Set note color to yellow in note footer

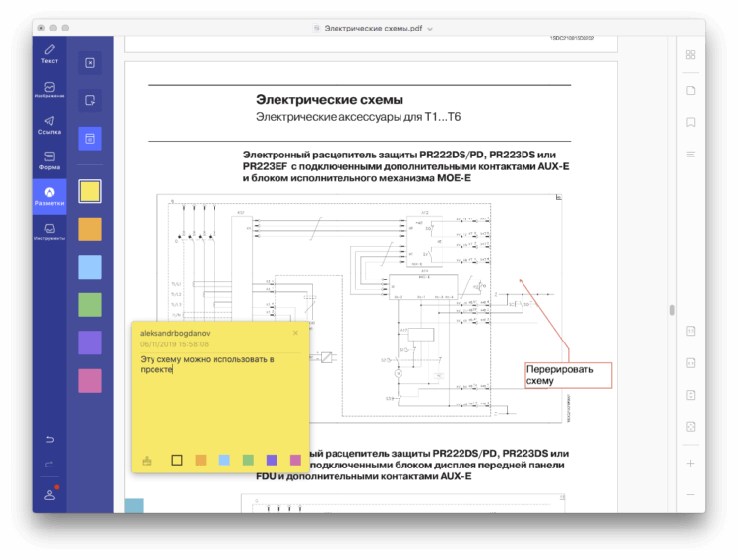(x=177, y=460)
